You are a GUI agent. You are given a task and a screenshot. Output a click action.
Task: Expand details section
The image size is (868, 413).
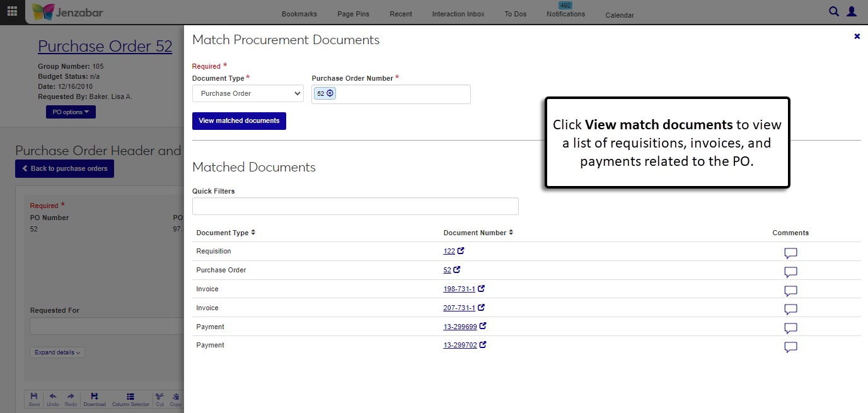[57, 352]
